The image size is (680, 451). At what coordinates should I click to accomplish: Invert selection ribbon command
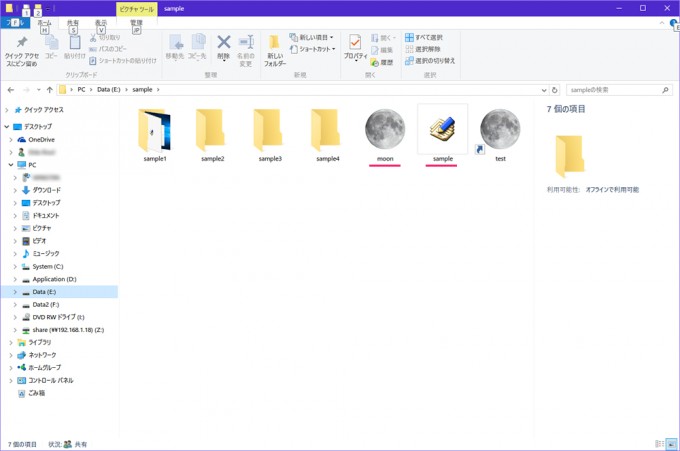click(430, 61)
